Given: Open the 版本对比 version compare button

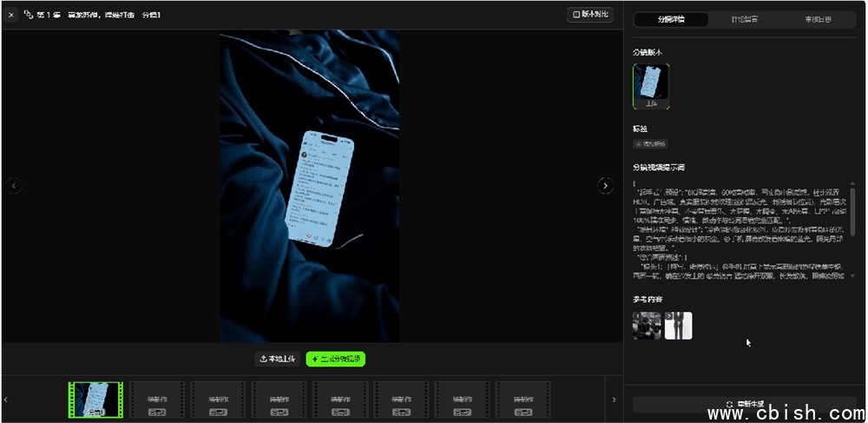Looking at the screenshot, I should (x=590, y=15).
